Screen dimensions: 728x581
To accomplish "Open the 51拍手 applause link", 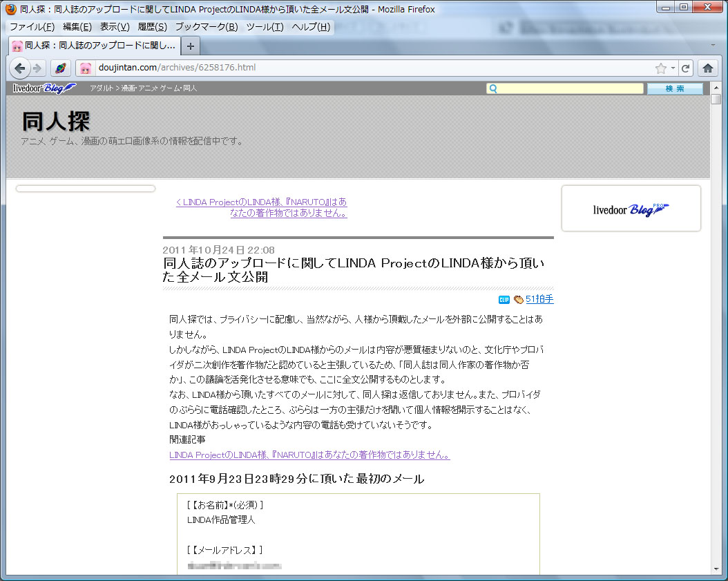I will tap(539, 299).
